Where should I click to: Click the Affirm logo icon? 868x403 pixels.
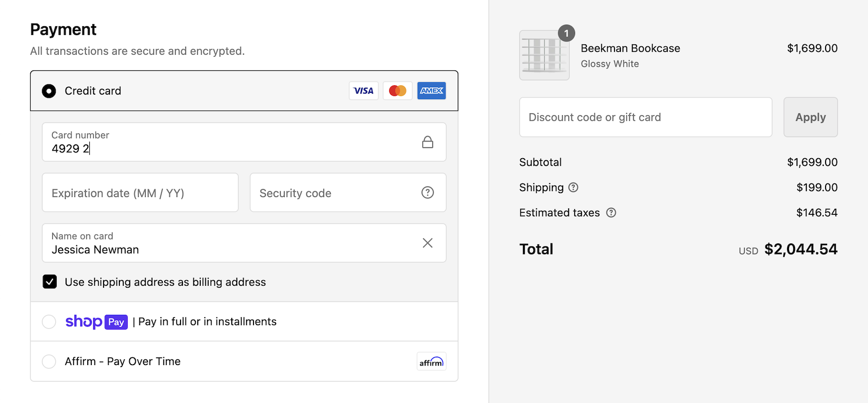coord(432,362)
